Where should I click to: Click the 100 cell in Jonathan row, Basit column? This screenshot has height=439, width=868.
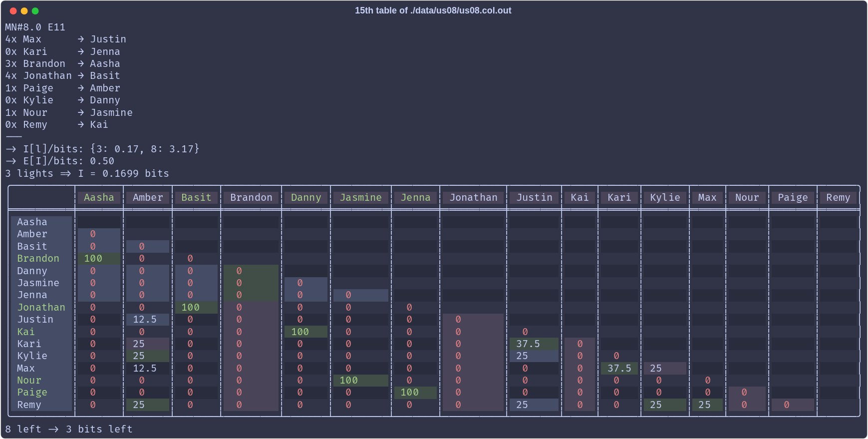coord(196,307)
